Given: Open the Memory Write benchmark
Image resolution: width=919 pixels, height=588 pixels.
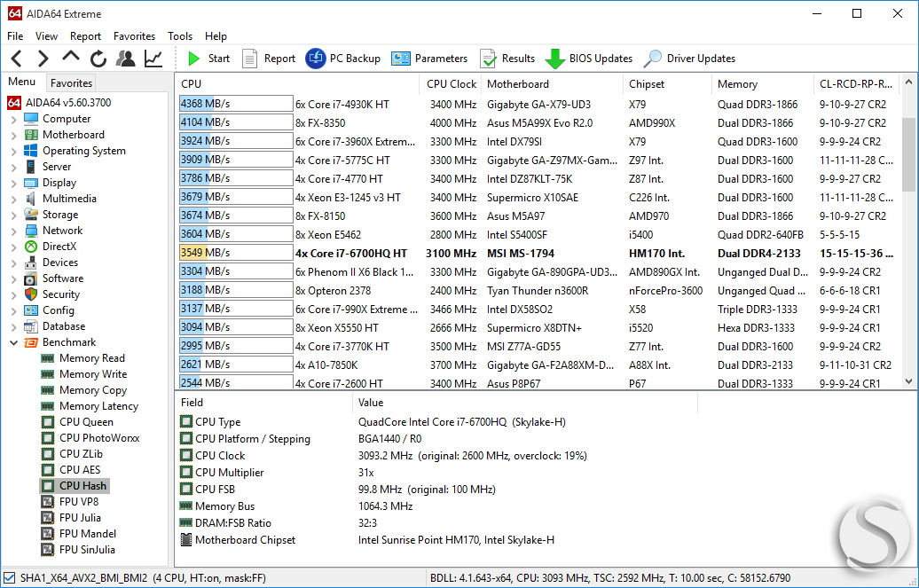Looking at the screenshot, I should pos(83,374).
